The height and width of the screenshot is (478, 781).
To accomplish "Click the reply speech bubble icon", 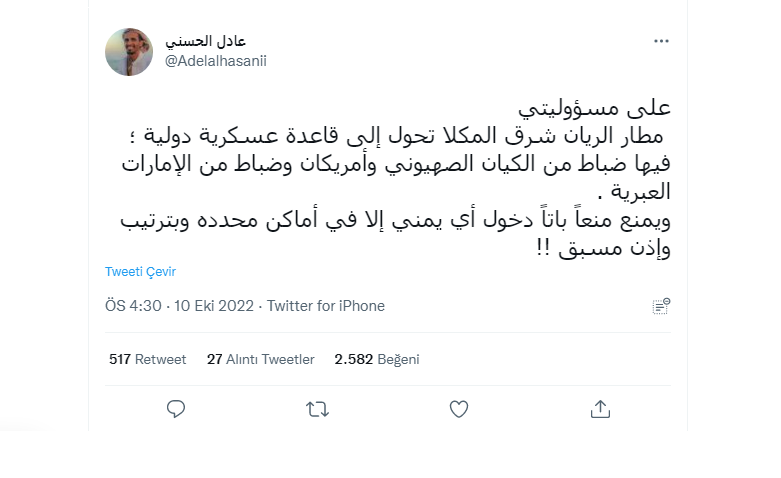I will [x=176, y=408].
